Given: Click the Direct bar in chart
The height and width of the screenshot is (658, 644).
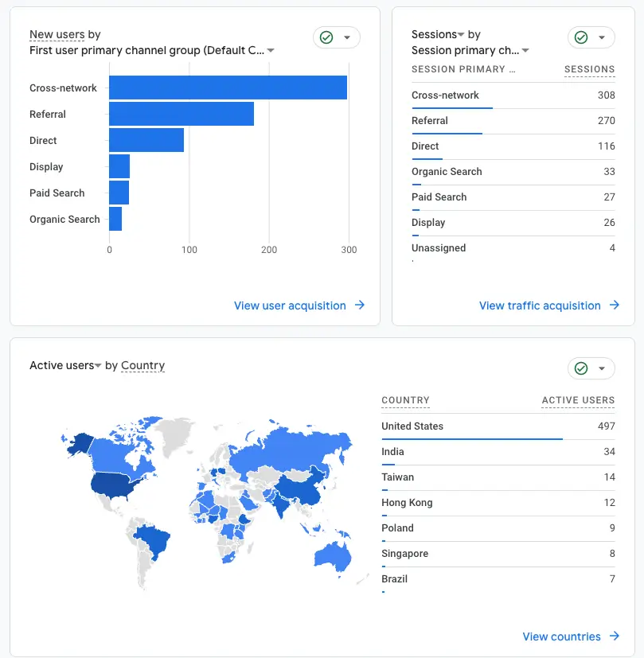Looking at the screenshot, I should point(146,140).
